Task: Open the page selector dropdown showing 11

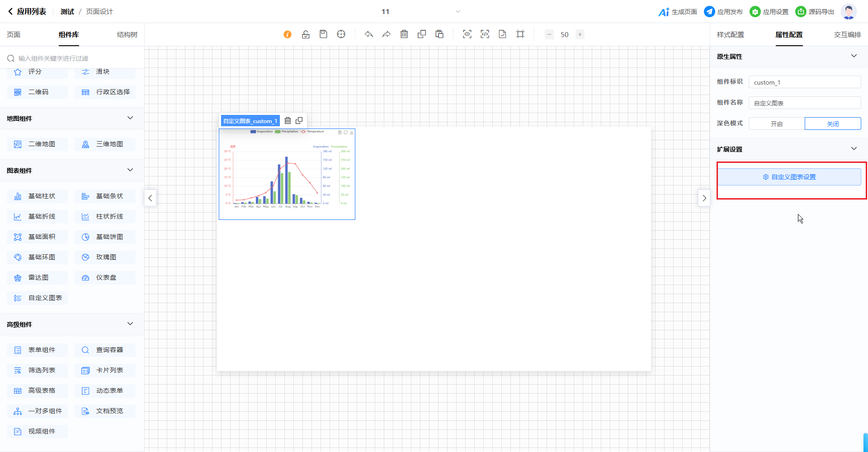Action: pyautogui.click(x=458, y=12)
